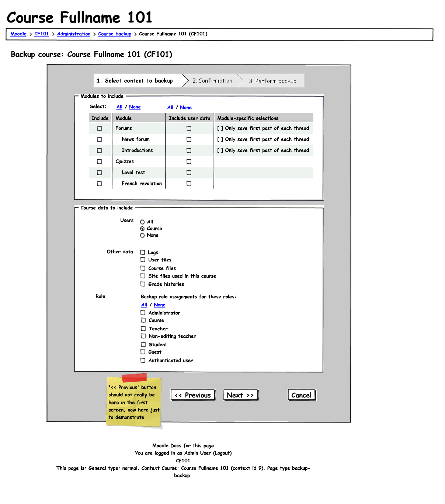The width and height of the screenshot is (445, 504).
Task: Check Include box for French revolution
Action: (x=99, y=184)
